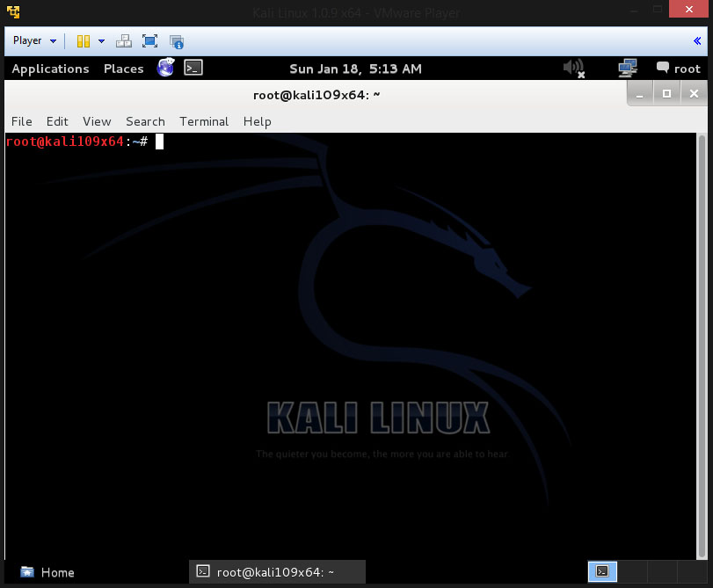Open the Player menu dropdown
Image resolution: width=713 pixels, height=588 pixels.
(x=34, y=41)
